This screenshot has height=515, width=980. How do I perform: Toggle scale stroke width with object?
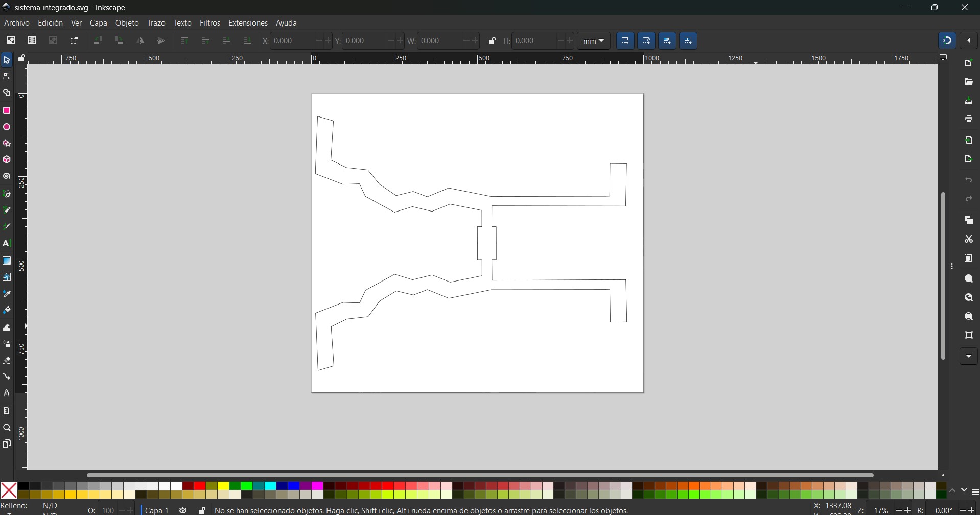625,41
